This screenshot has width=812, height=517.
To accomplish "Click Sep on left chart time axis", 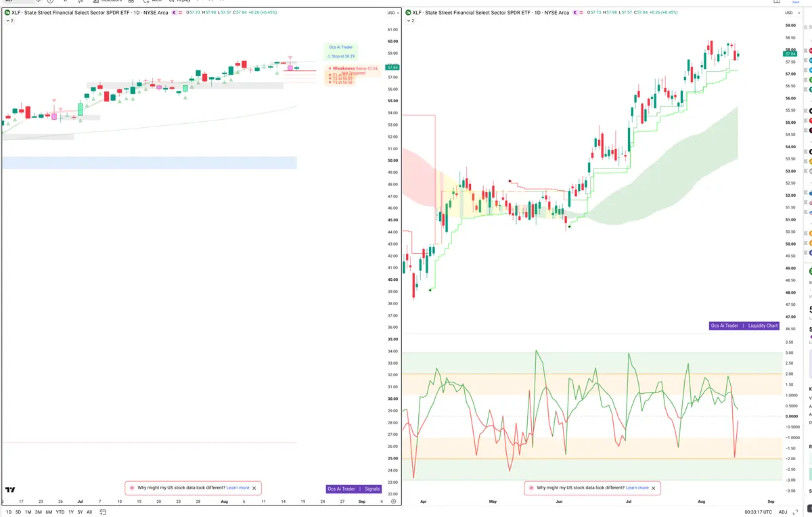I will (x=361, y=501).
